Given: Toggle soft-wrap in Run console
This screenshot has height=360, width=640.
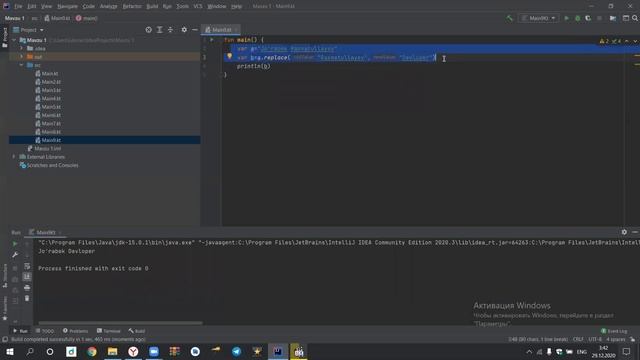Looking at the screenshot, I should point(27,266).
